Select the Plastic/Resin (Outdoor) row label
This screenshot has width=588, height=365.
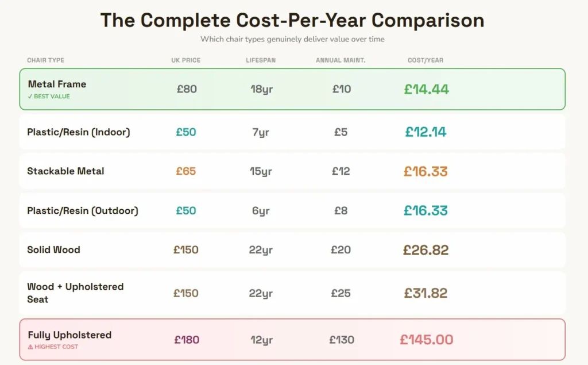point(83,210)
